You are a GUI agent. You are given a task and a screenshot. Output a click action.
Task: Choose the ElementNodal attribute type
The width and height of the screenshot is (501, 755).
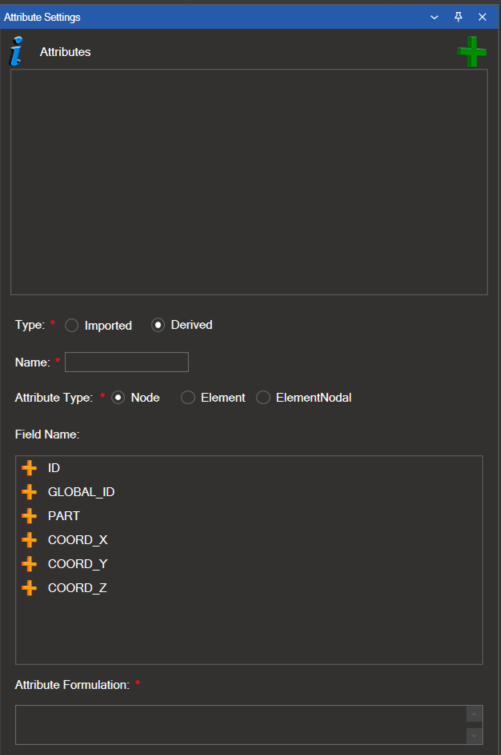pyautogui.click(x=263, y=398)
